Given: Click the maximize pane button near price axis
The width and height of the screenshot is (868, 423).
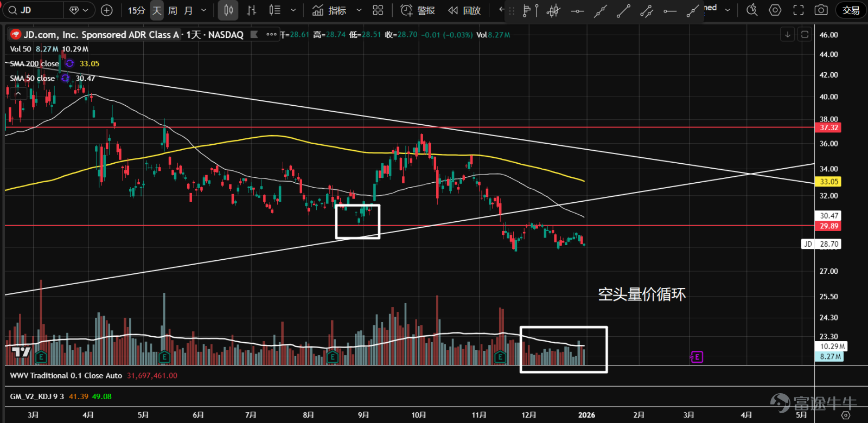Looking at the screenshot, I should [805, 35].
